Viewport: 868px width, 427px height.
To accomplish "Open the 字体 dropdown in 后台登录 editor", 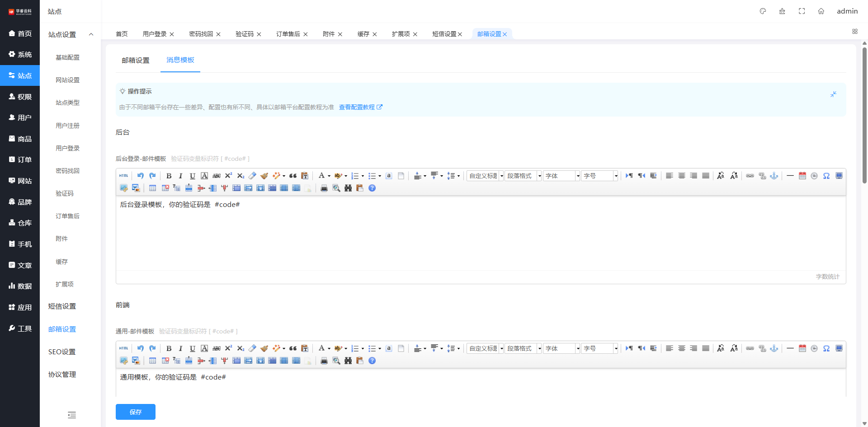I will (561, 176).
